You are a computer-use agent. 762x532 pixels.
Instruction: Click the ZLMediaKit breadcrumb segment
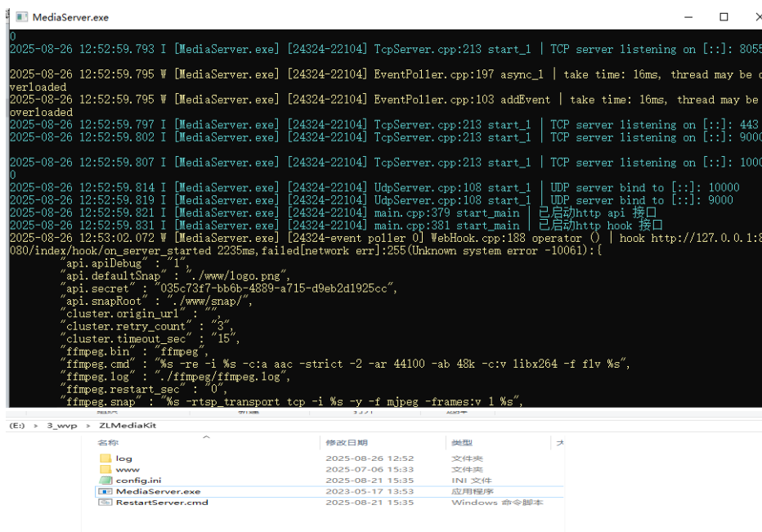coord(128,425)
